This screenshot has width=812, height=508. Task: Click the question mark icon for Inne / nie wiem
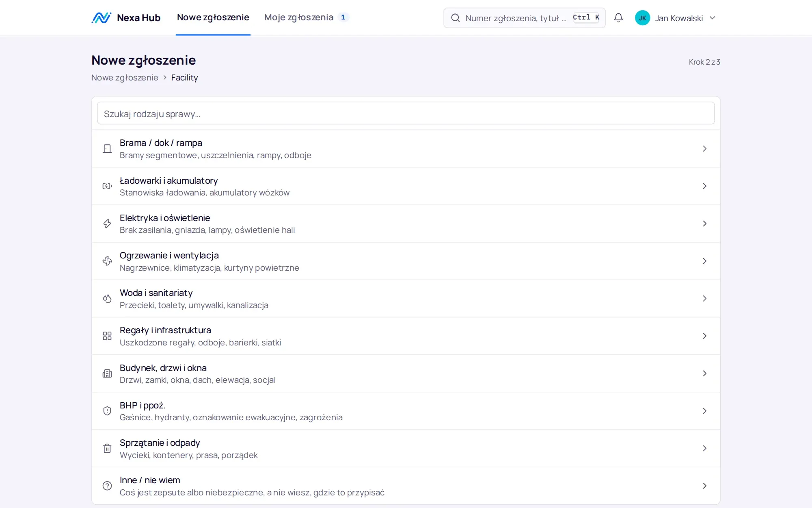point(107,486)
